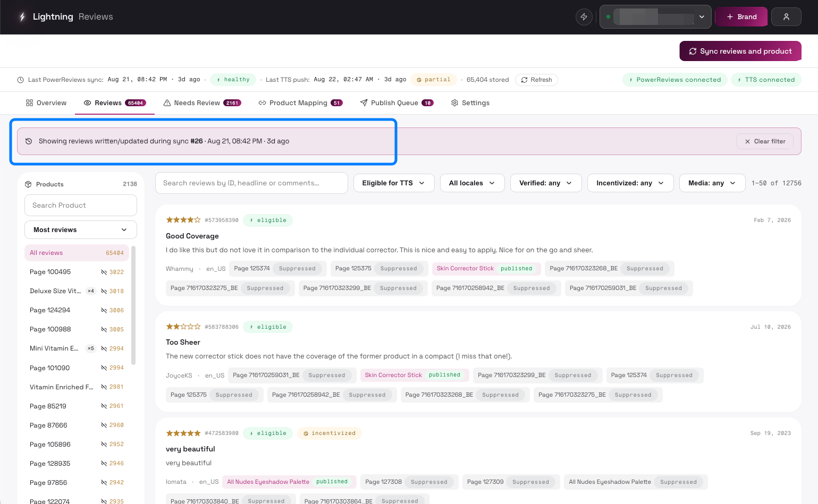
Task: Click the product list scrollbar
Action: tap(133, 305)
